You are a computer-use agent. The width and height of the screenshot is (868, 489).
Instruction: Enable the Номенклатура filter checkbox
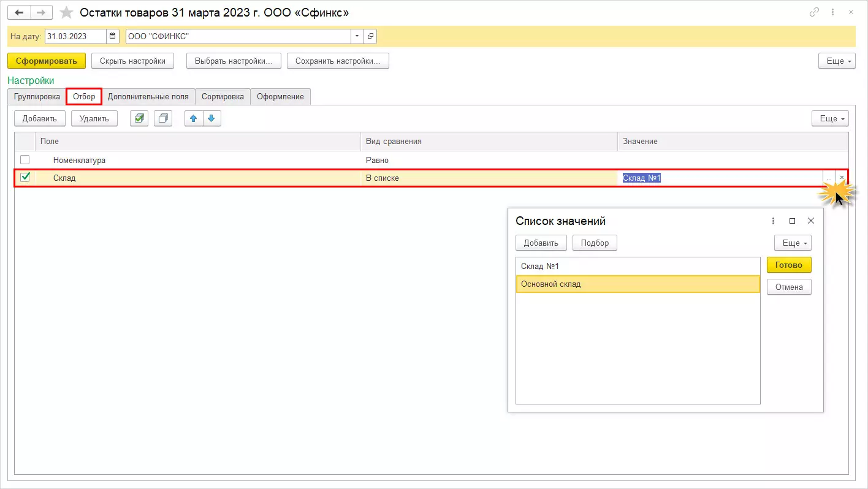coord(25,160)
